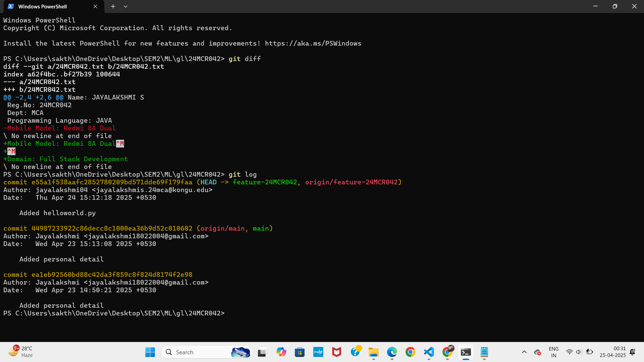Image resolution: width=644 pixels, height=362 pixels.
Task: Click the commit hash ea1eb92560bd line
Action: 98,275
